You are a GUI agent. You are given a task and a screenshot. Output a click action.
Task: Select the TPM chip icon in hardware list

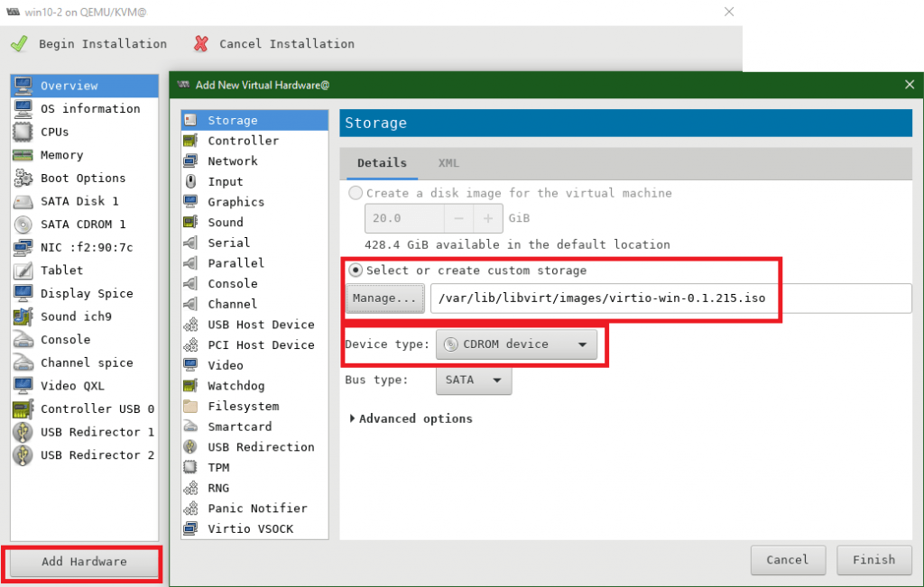tap(190, 467)
